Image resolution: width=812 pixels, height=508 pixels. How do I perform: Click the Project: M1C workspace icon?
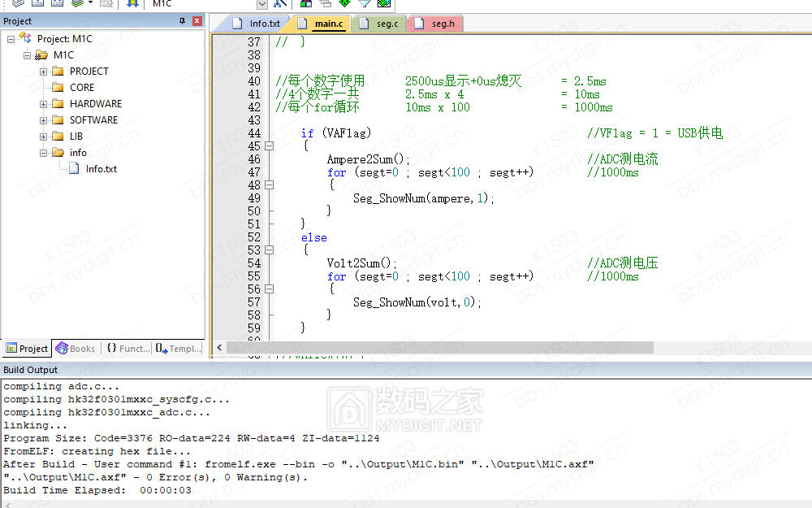(x=25, y=38)
